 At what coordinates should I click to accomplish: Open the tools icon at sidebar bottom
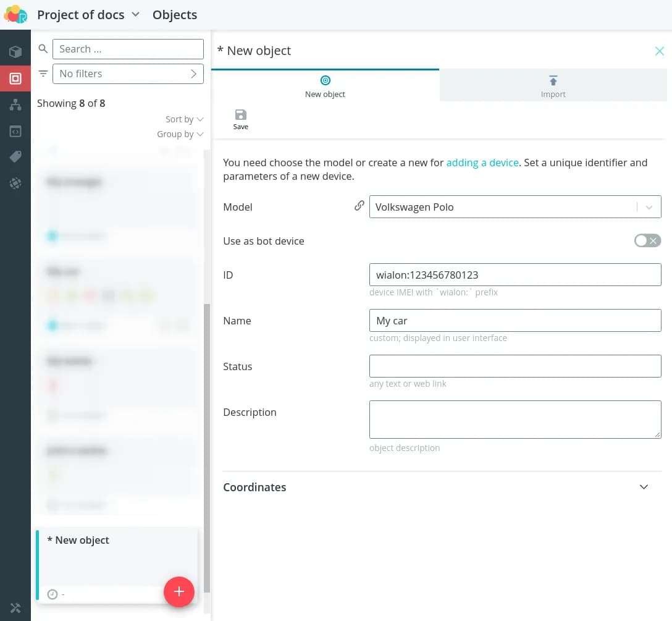click(x=15, y=608)
